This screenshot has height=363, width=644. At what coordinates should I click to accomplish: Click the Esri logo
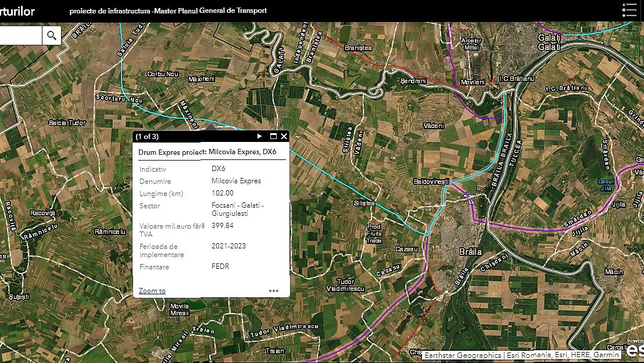coord(635,351)
